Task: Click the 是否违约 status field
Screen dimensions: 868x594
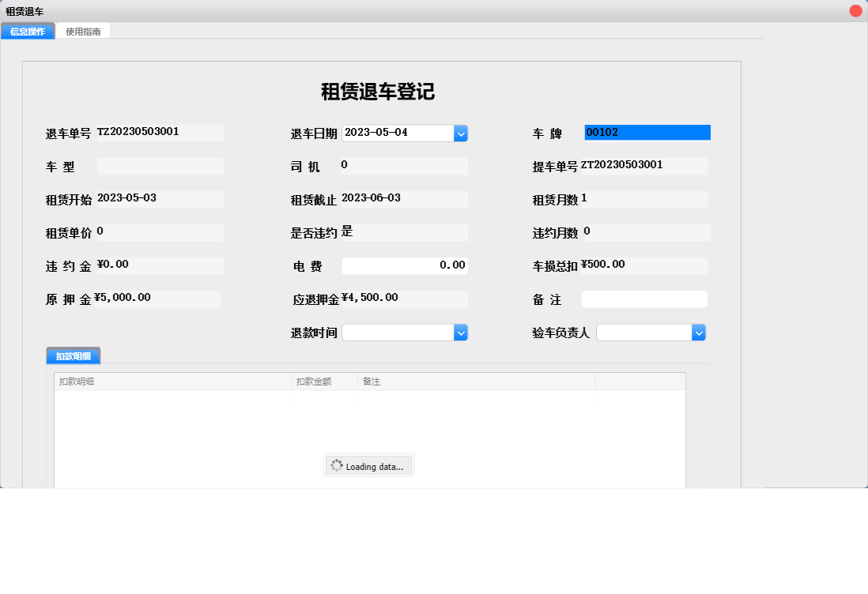Action: click(404, 232)
